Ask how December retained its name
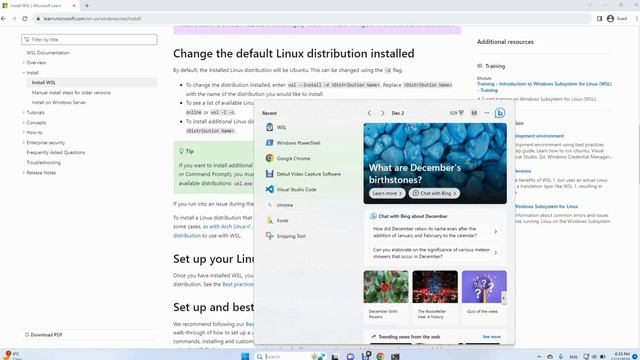This screenshot has width=640, height=360. [435, 232]
